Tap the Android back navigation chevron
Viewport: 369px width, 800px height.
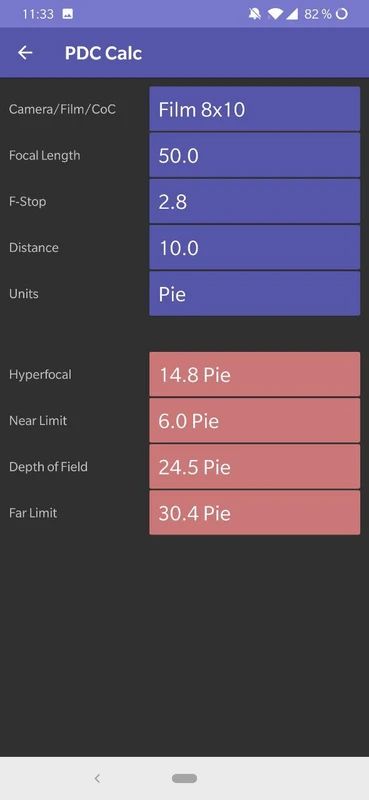point(97,778)
